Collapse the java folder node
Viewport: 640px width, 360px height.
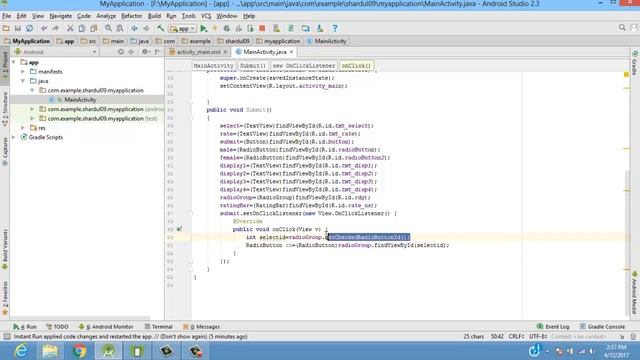(x=23, y=81)
